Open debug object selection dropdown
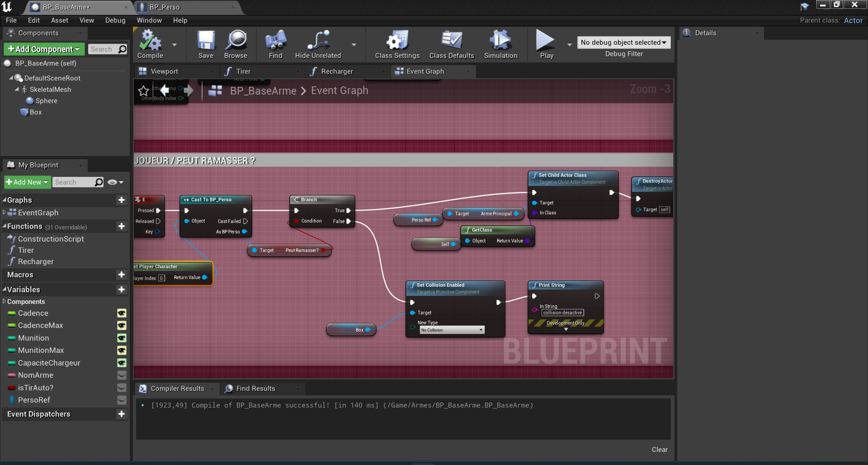This screenshot has width=868, height=465. point(623,43)
